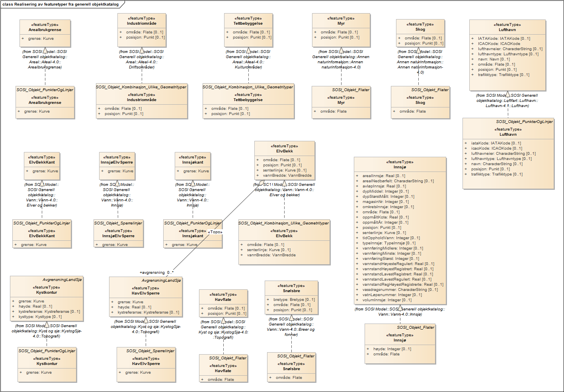The image size is (564, 392).
Task: Select generalization arrowhead below top Snølsbre class
Action: [x=291, y=318]
